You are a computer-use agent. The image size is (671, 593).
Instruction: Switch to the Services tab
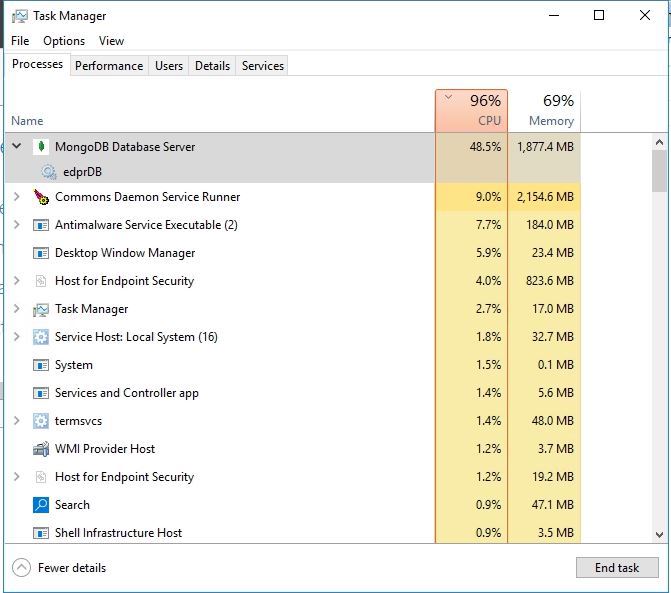[262, 66]
